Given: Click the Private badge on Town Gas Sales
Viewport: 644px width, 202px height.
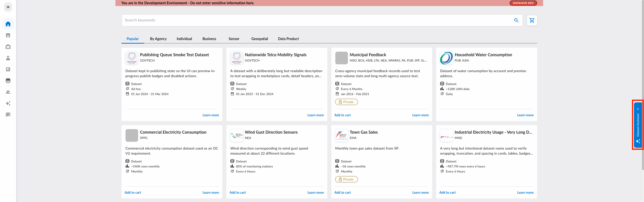Looking at the screenshot, I should pyautogui.click(x=346, y=179).
